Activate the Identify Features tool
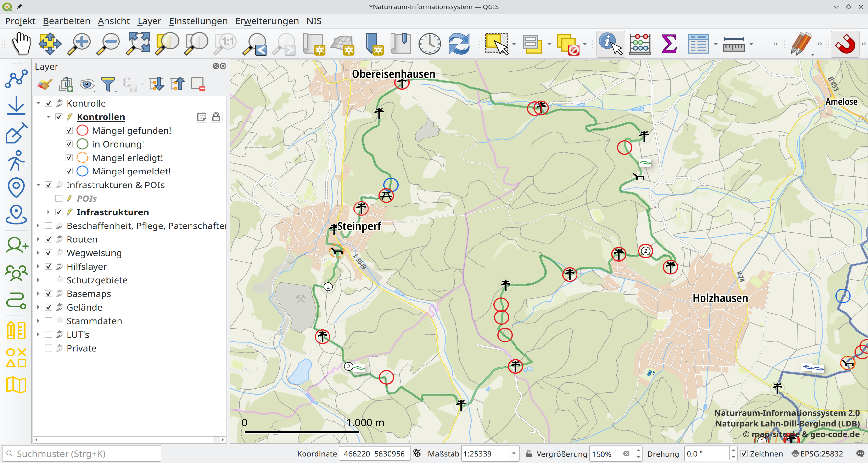868x463 pixels. (x=611, y=44)
